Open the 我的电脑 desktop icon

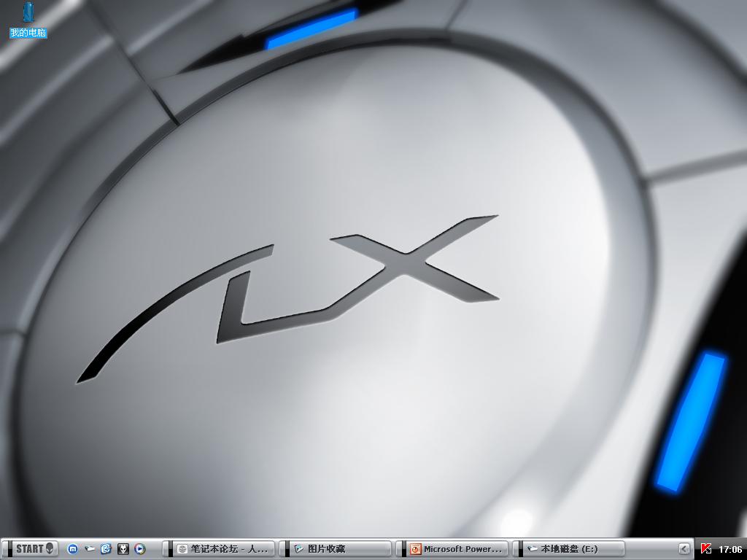click(28, 20)
